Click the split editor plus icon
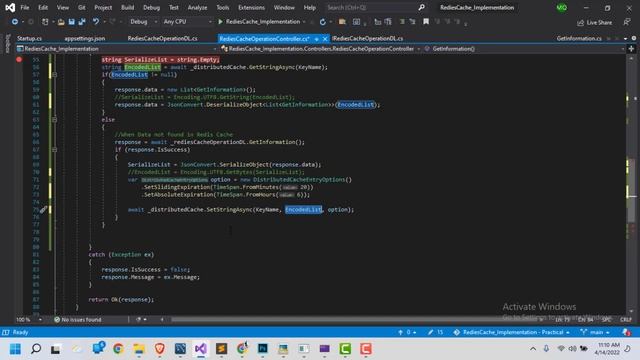 [x=631, y=49]
